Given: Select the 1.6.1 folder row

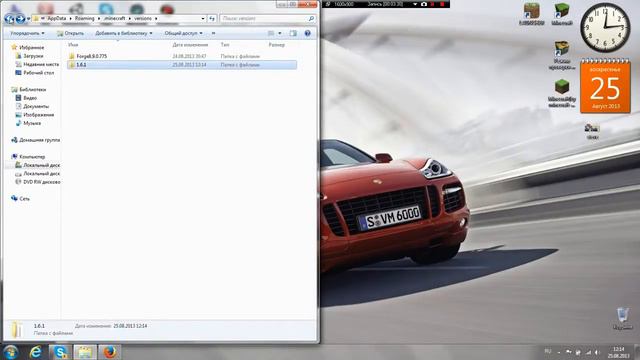Looking at the screenshot, I should (x=182, y=64).
